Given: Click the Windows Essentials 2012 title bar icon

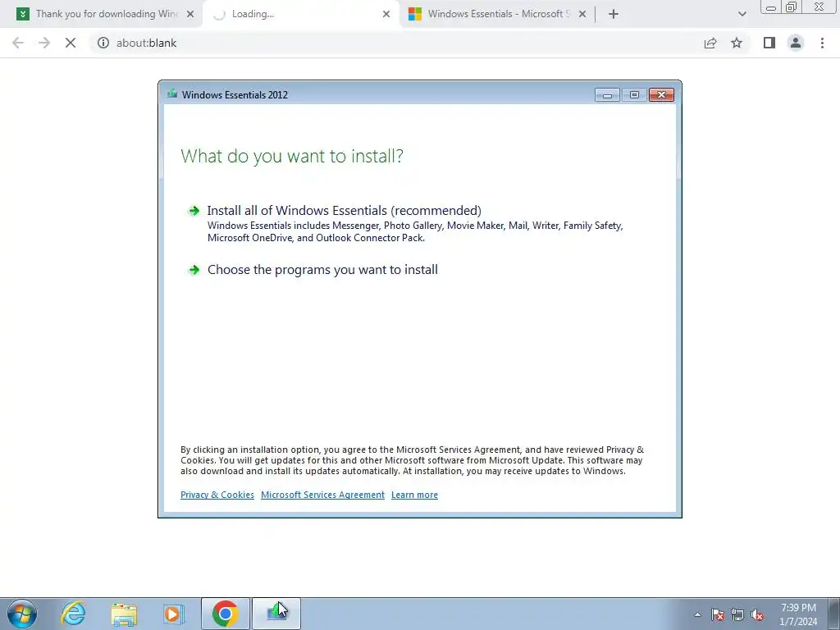Looking at the screenshot, I should point(172,94).
